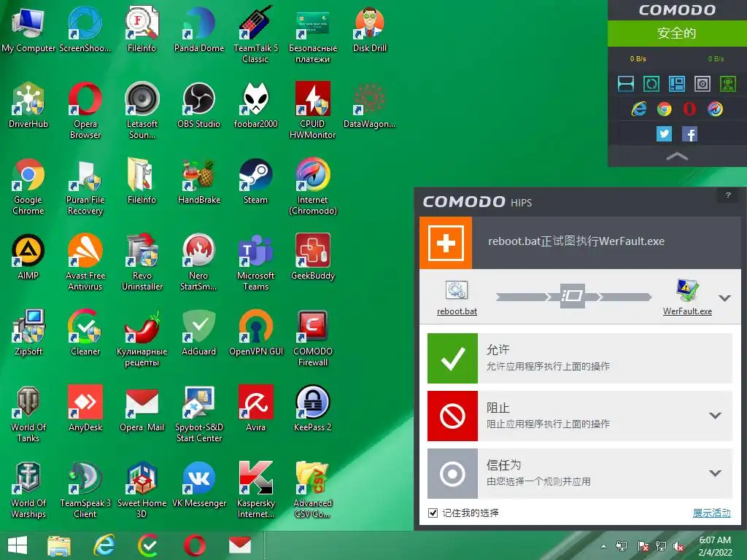Expand the 阻止 options dropdown arrow
The width and height of the screenshot is (747, 560).
715,416
